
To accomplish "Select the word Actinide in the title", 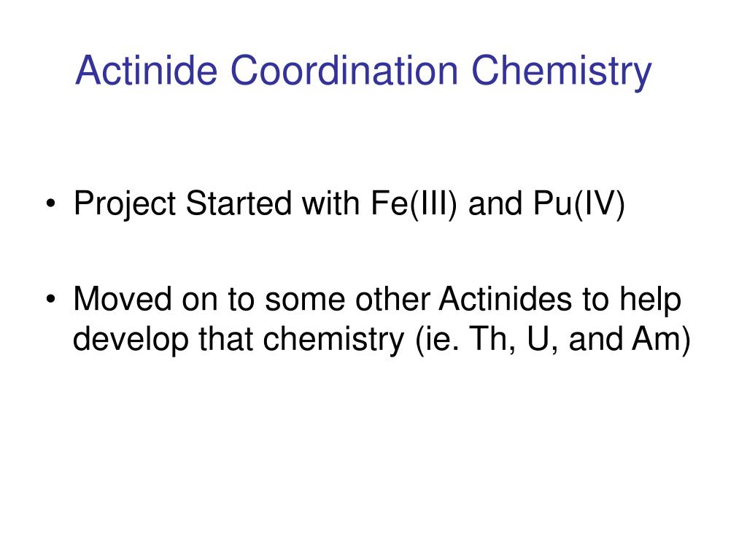I will 146,70.
